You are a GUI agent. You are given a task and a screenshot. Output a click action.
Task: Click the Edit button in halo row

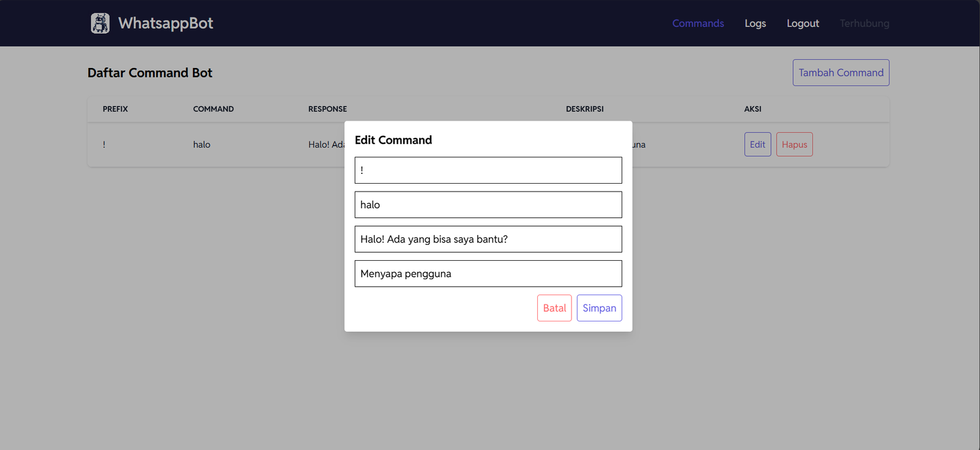pos(758,144)
